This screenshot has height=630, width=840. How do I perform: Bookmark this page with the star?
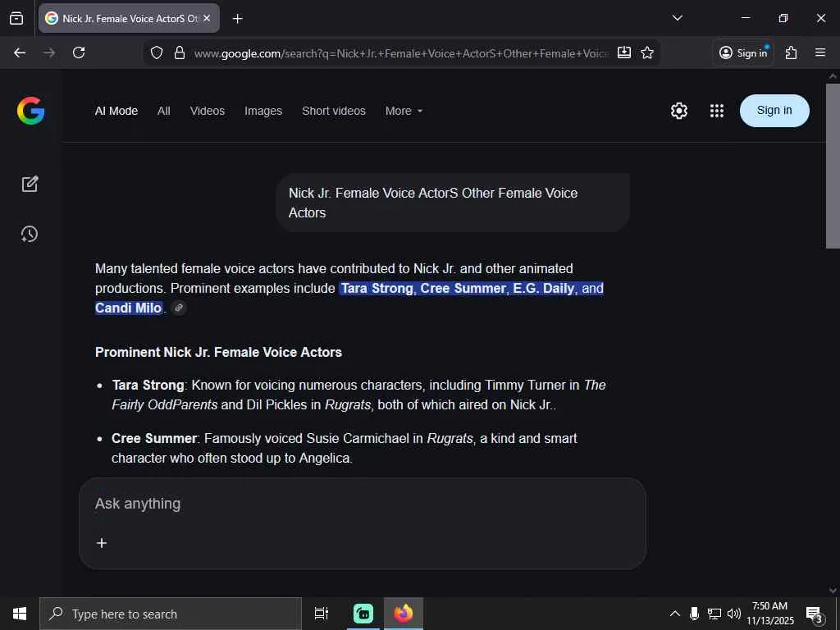647,52
